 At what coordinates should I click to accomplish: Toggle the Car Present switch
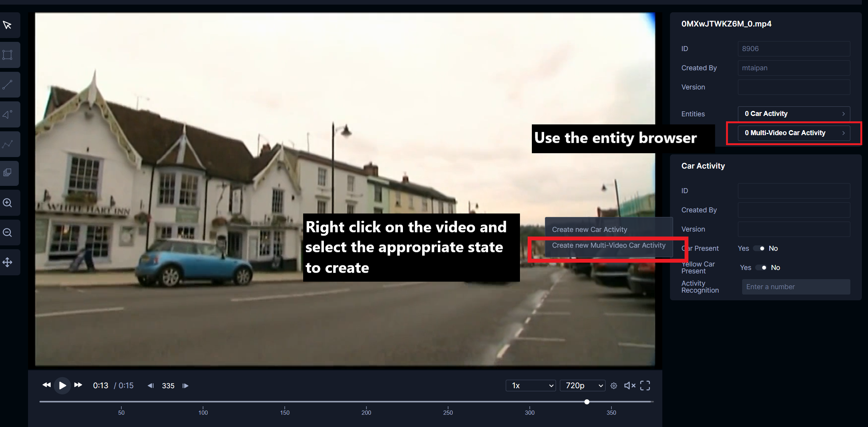click(x=759, y=248)
